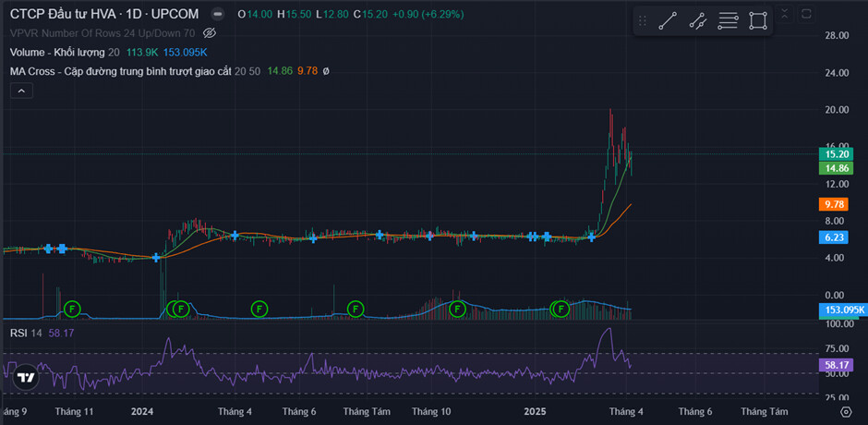
Task: Select the MA Cross indicator legend
Action: [x=120, y=71]
